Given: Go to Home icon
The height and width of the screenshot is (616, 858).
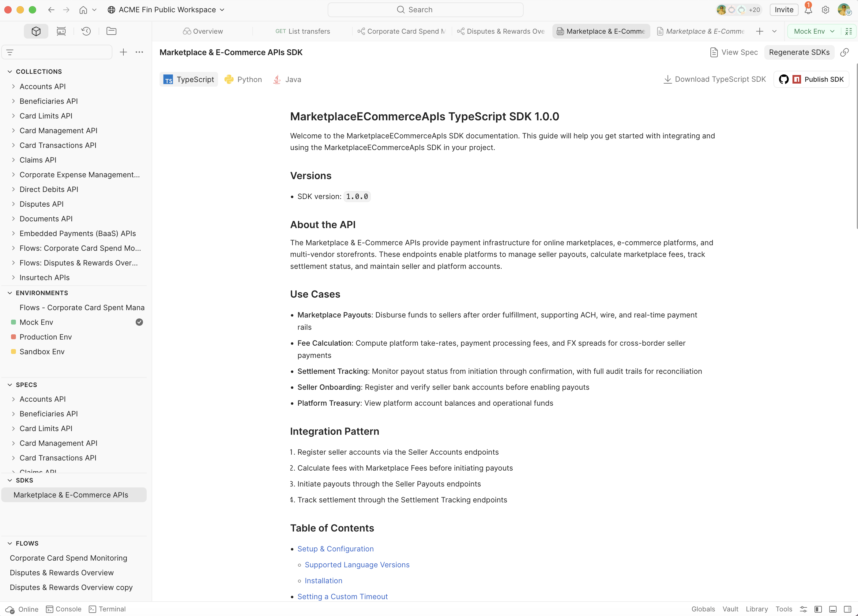Looking at the screenshot, I should point(83,10).
